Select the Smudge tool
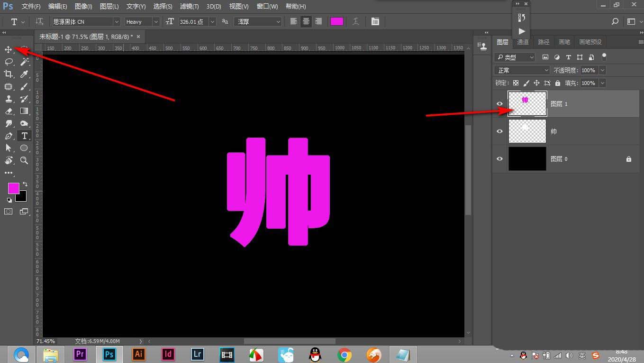 (9, 123)
